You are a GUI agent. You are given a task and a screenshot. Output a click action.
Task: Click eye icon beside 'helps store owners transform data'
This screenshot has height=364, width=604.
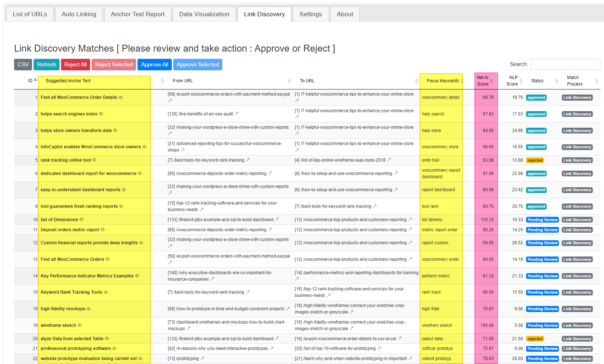[115, 130]
